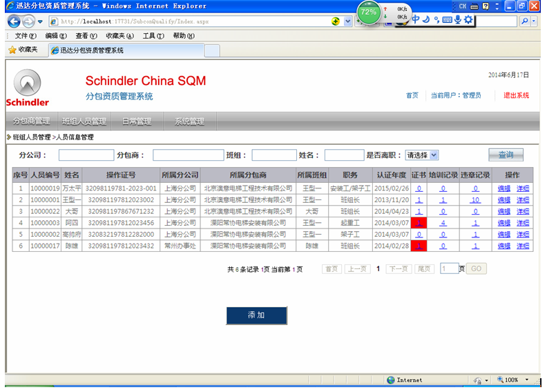Open the 文件 menu
This screenshot has width=547, height=392.
coord(26,35)
